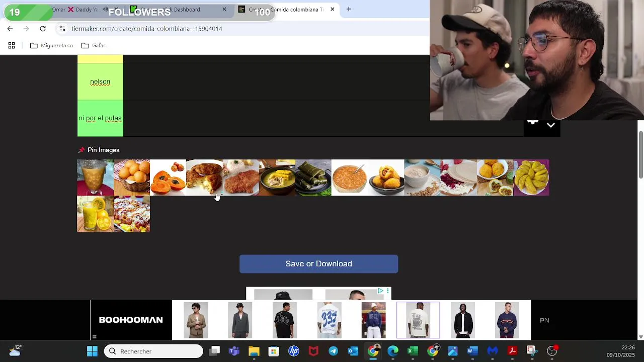644x362 pixels.
Task: Open Microsoft Store from taskbar
Action: click(274, 351)
